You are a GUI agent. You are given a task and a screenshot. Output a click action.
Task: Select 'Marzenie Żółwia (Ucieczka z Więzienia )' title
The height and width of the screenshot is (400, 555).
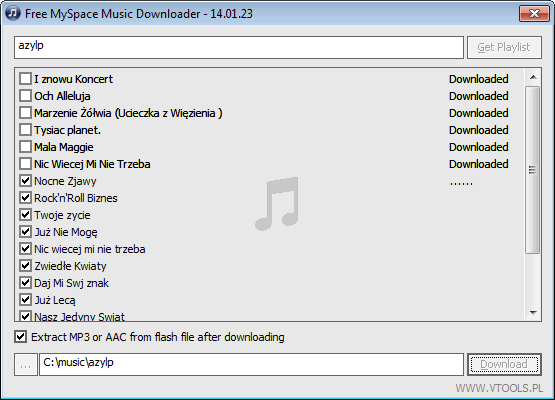click(x=128, y=113)
